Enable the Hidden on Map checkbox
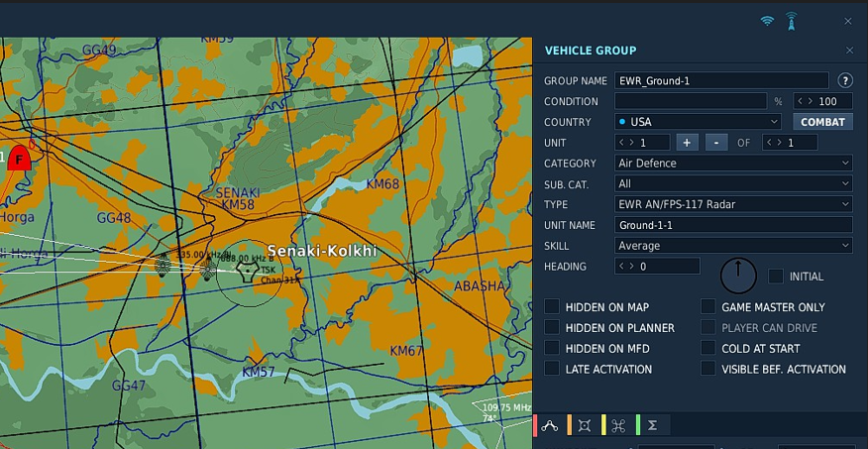The image size is (868, 449). click(x=552, y=307)
